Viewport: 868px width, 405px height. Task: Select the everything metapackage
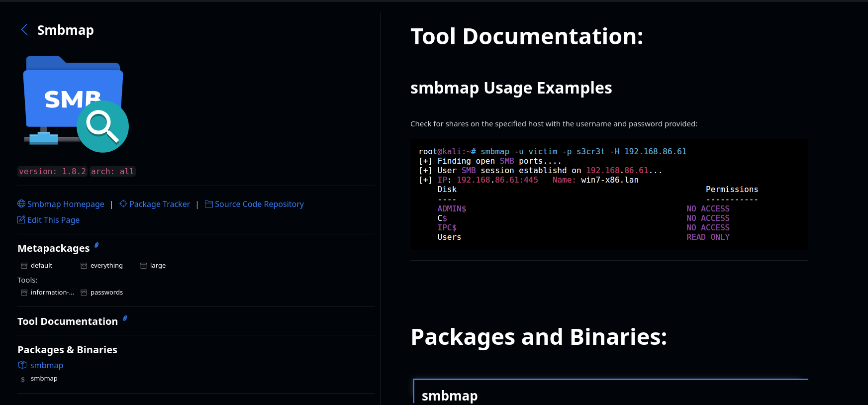click(106, 266)
